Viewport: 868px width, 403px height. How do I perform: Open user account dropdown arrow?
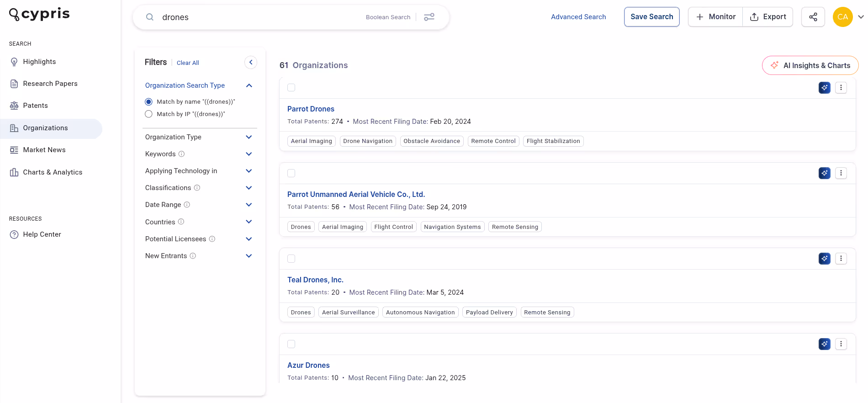pyautogui.click(x=861, y=17)
